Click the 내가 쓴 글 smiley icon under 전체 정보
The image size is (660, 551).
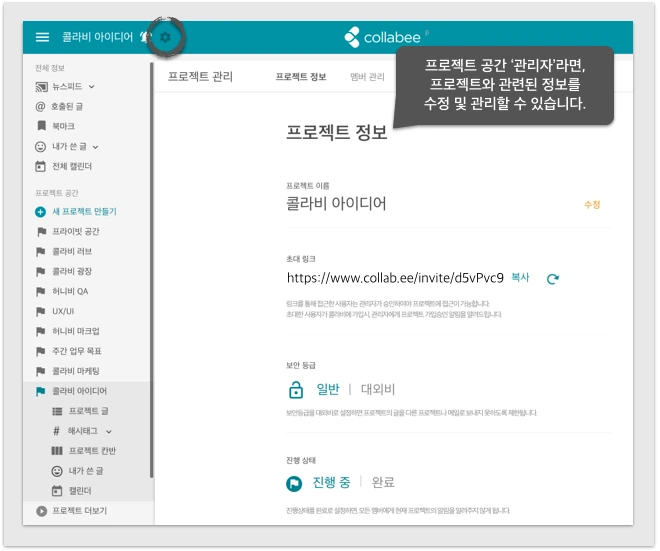40,146
